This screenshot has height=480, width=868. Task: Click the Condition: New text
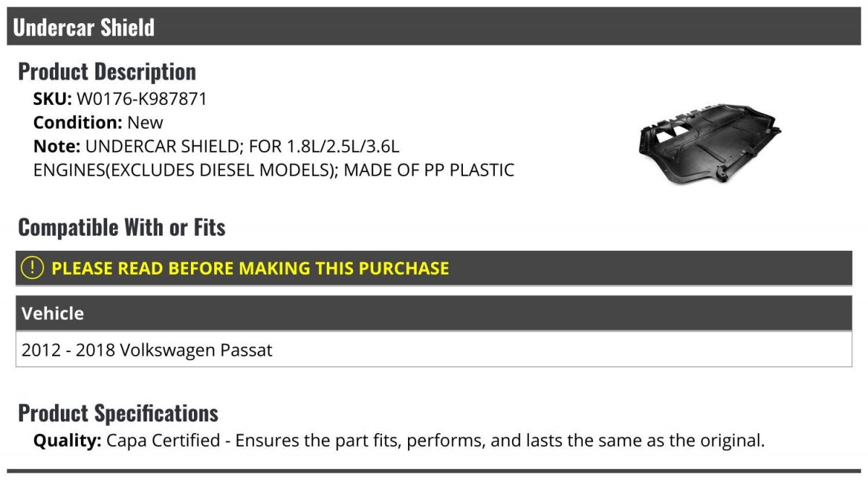pyautogui.click(x=98, y=123)
